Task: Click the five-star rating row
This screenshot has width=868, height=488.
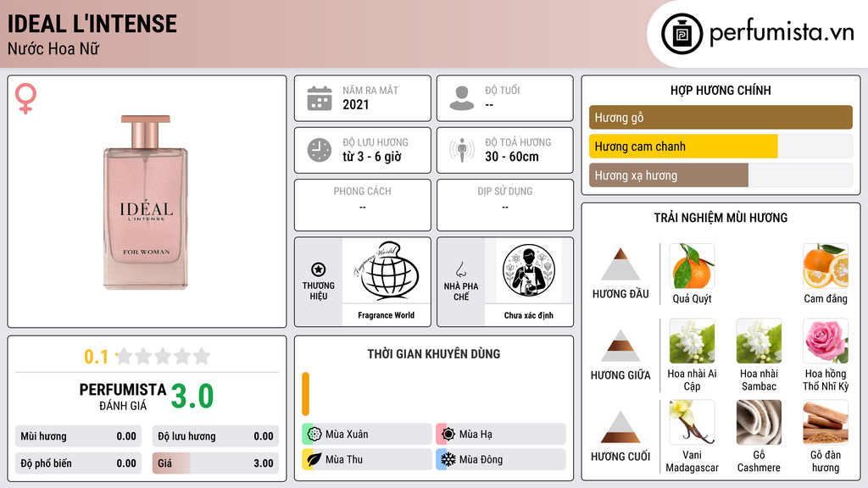Action: (x=163, y=356)
